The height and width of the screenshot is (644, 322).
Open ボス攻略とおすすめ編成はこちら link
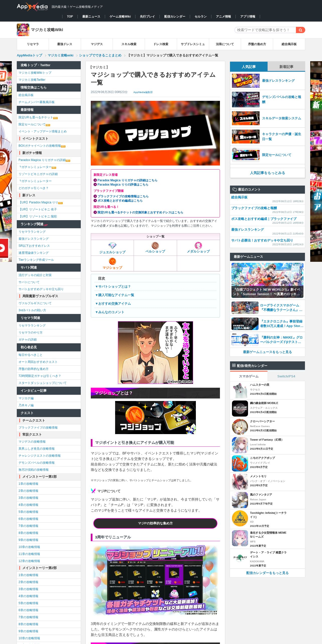tap(120, 201)
